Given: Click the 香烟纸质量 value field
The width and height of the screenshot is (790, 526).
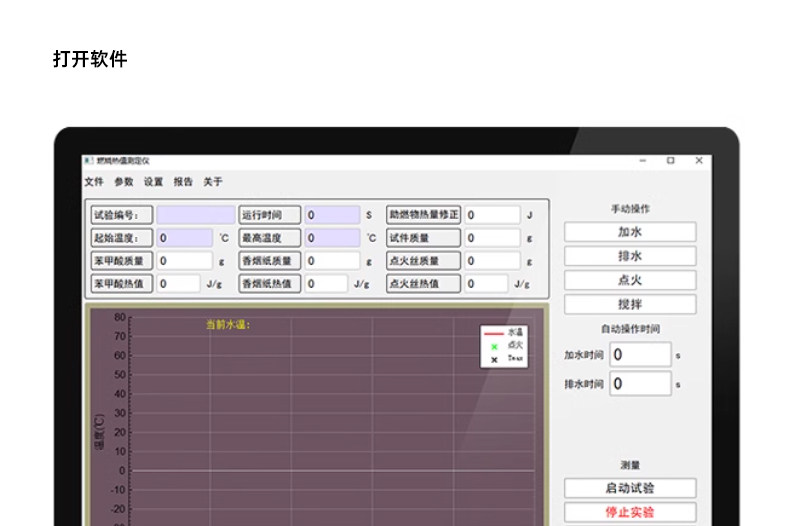Looking at the screenshot, I should coord(332,261).
